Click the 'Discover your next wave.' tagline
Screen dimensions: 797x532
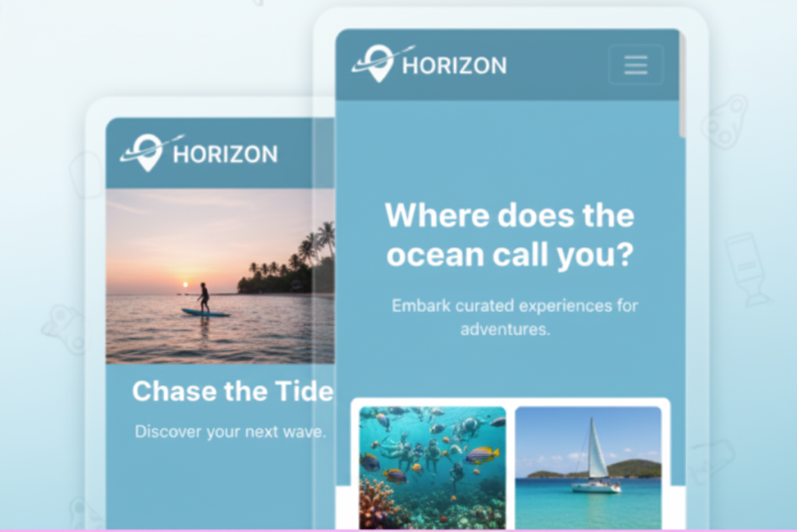tap(230, 432)
